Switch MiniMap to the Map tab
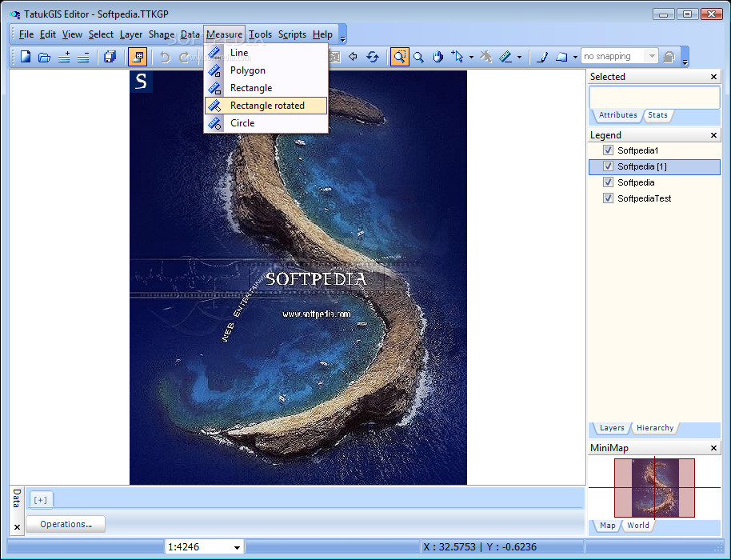 [608, 526]
